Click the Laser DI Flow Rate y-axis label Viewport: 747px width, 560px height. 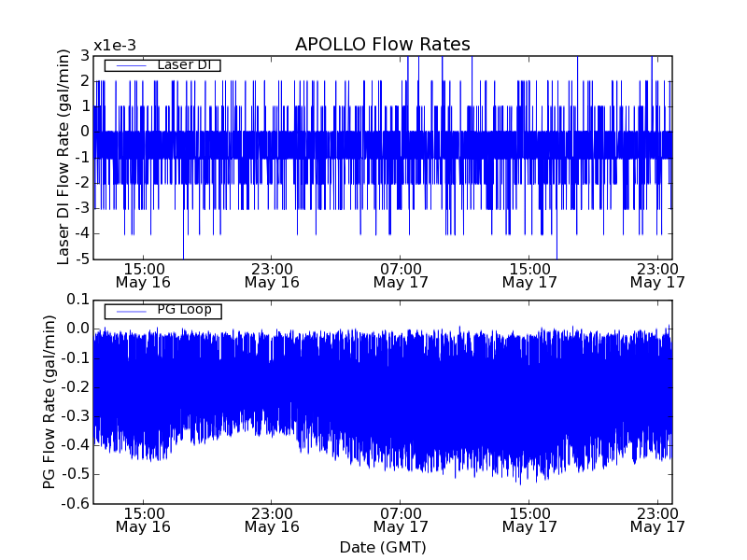pyautogui.click(x=64, y=157)
